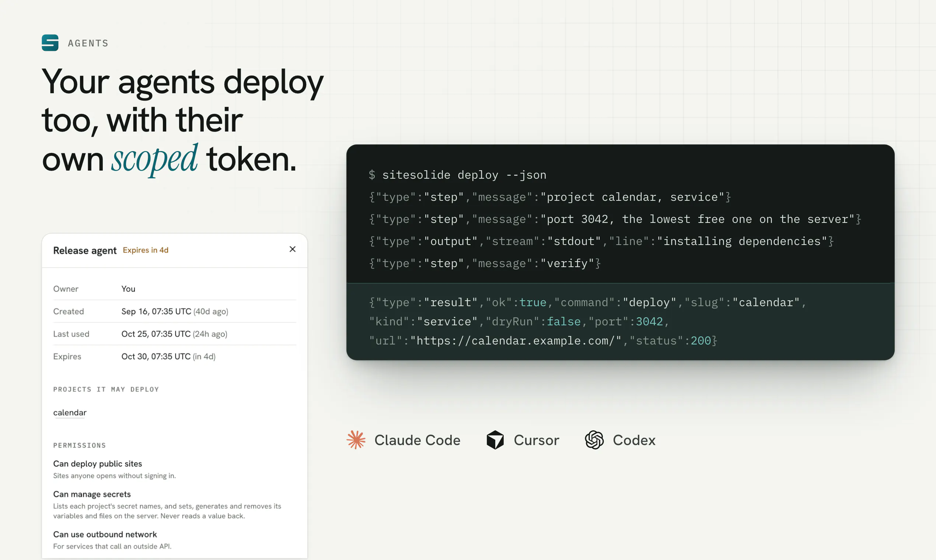Click 'Can manage secrets' permission
Screen dimensions: 936x560
click(x=92, y=494)
